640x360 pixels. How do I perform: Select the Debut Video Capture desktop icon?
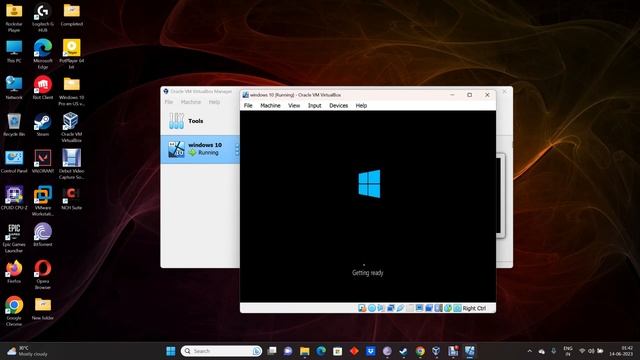pyautogui.click(x=71, y=164)
